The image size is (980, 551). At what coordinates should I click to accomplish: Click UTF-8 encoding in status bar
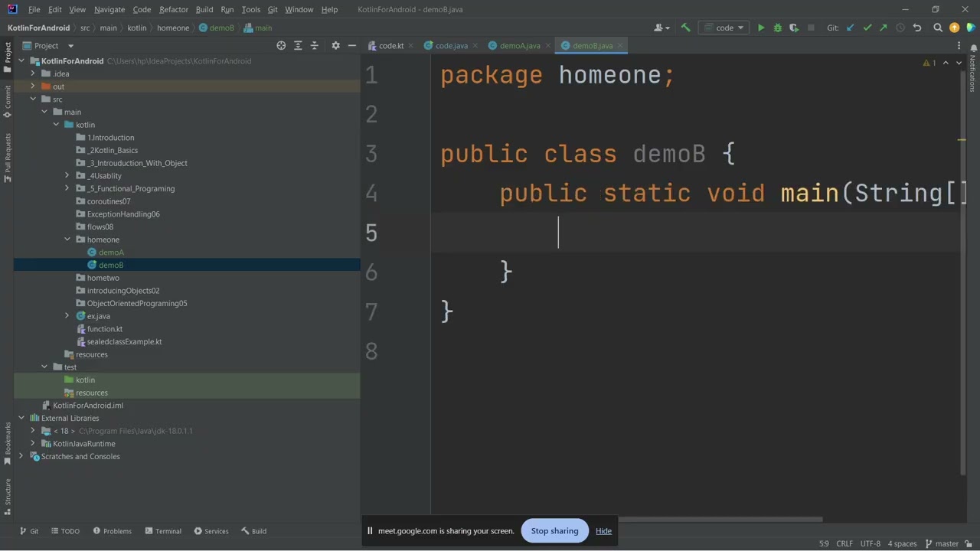[871, 544]
